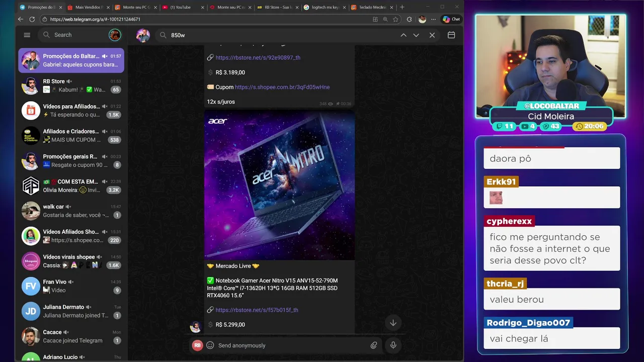Click the price text R$ 3.189,00

click(230, 72)
